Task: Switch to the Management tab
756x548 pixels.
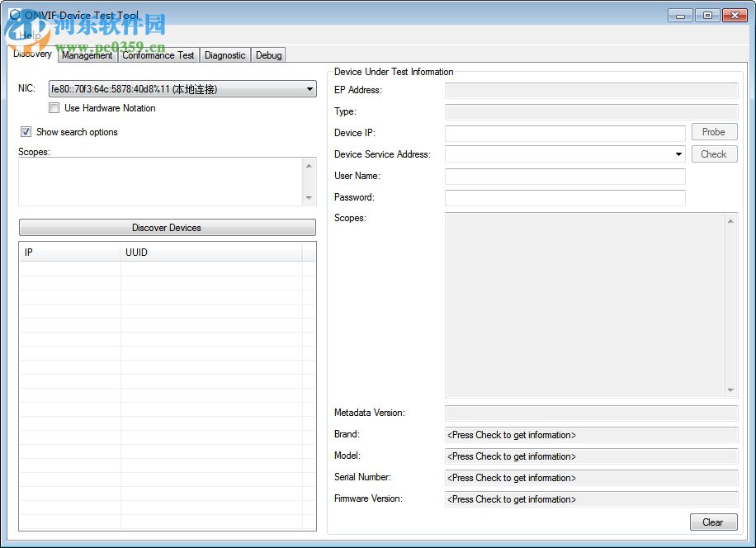Action: tap(87, 55)
